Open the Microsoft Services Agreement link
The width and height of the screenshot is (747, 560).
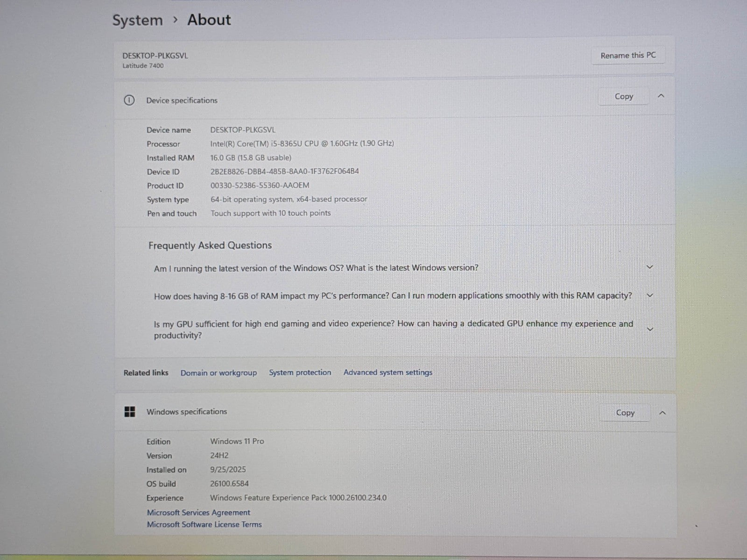(198, 512)
